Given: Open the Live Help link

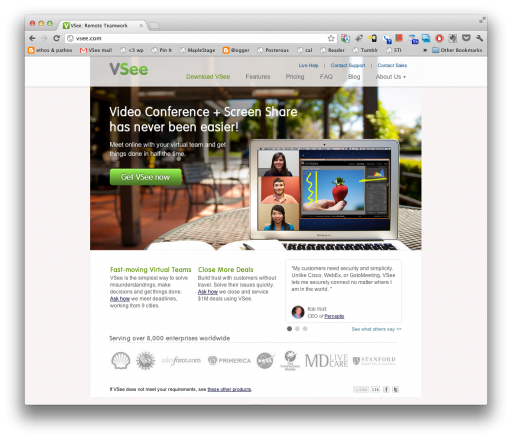Looking at the screenshot, I should (x=308, y=65).
